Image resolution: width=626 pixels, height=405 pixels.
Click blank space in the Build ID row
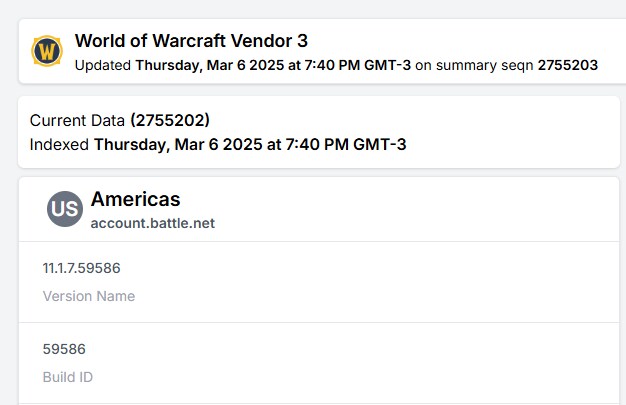click(x=400, y=362)
